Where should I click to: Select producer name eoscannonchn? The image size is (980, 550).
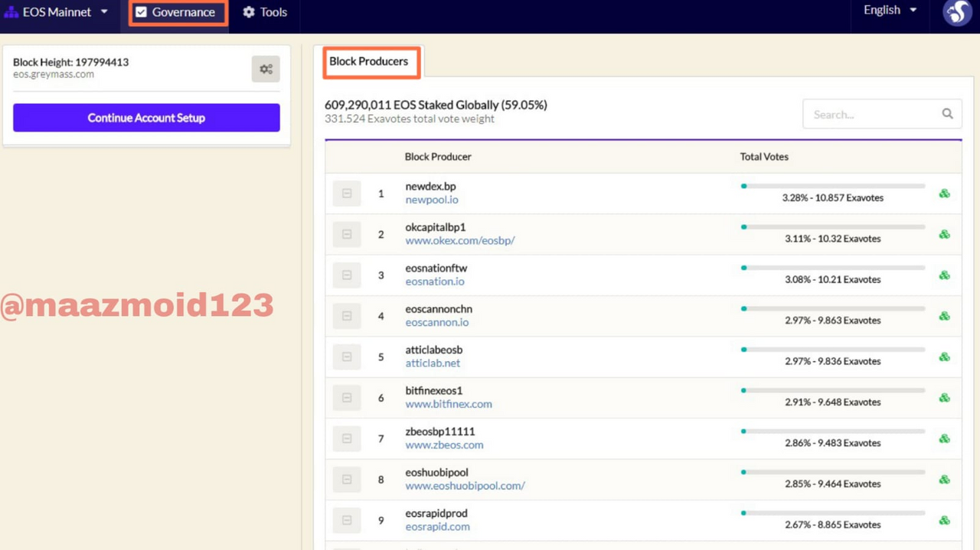[x=439, y=309]
